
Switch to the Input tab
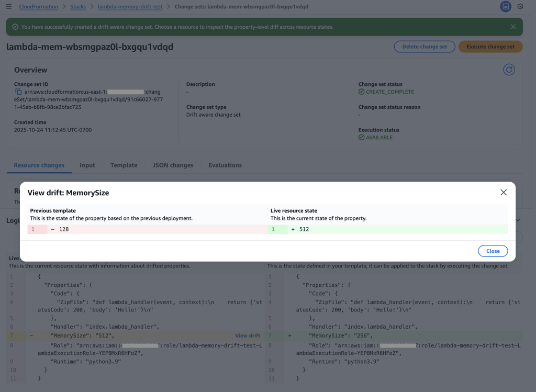[87, 165]
